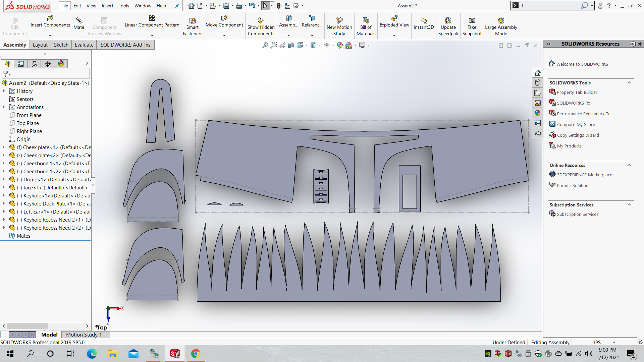The image size is (644, 362).
Task: Click Welcome to SOLIDWORKS link
Action: pyautogui.click(x=582, y=64)
